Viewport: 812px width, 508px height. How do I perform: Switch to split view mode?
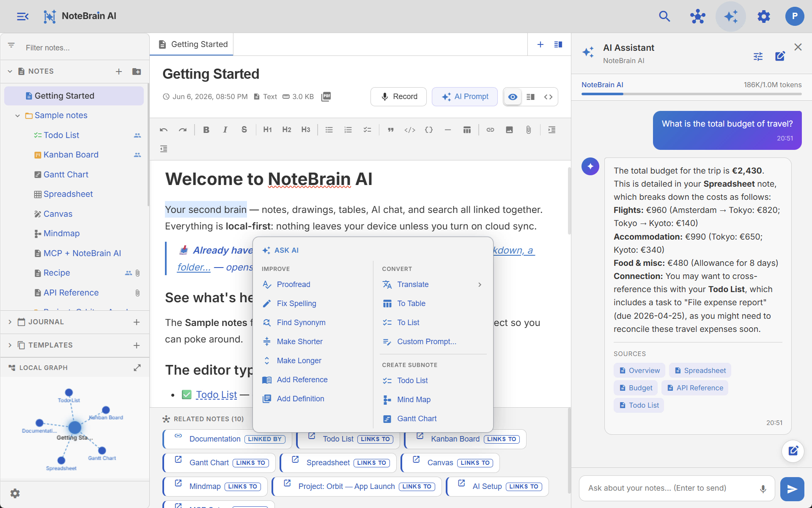click(x=530, y=97)
